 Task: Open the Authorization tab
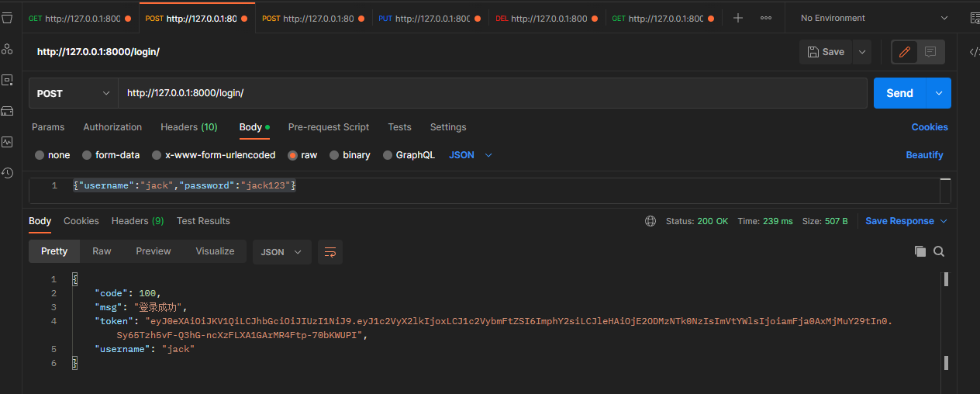[x=112, y=127]
